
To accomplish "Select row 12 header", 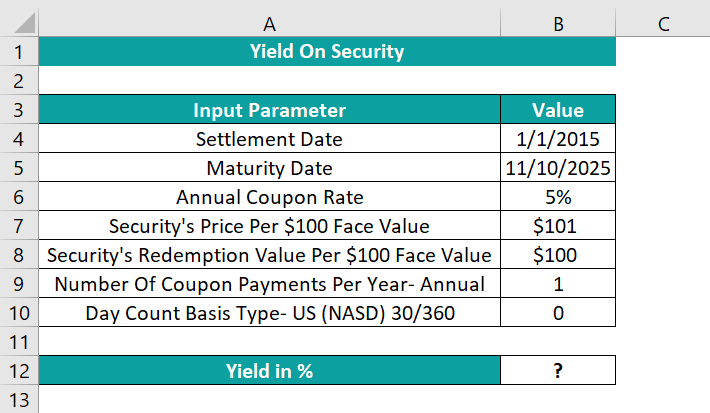I will point(19,371).
